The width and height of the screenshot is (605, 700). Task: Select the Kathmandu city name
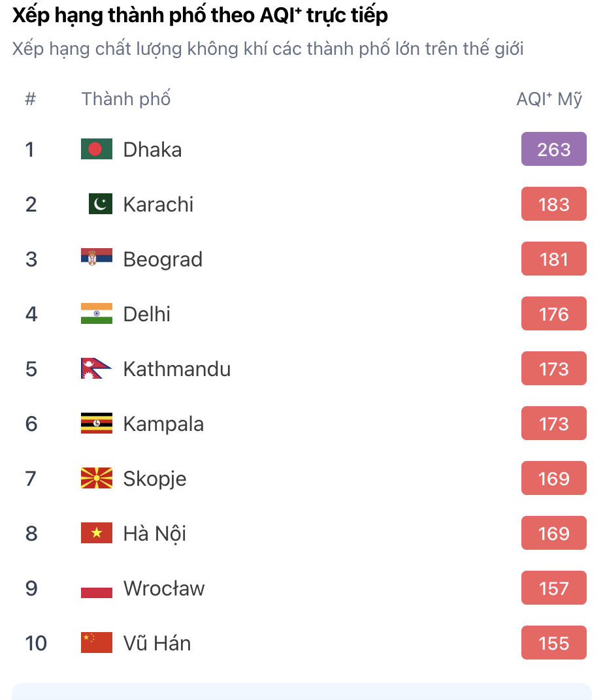coord(177,369)
